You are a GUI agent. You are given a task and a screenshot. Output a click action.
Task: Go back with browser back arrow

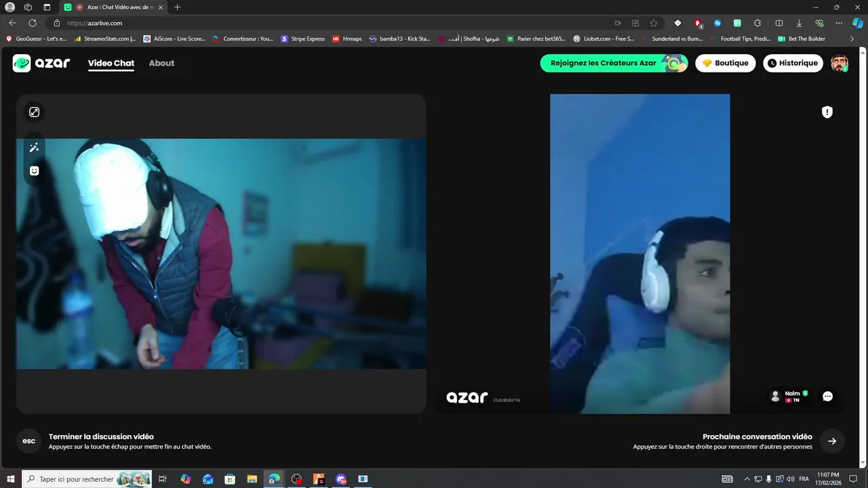(x=12, y=23)
